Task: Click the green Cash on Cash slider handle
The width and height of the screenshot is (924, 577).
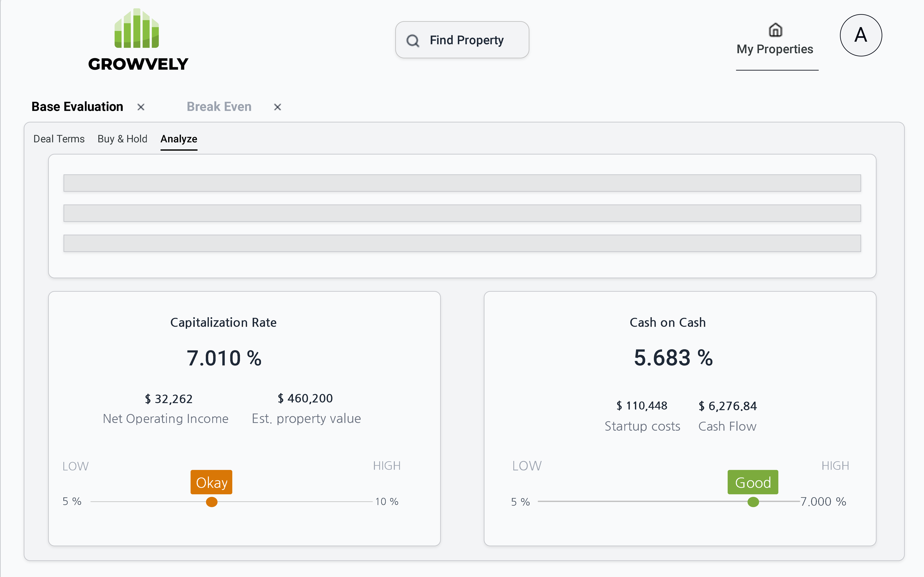Action: point(753,502)
